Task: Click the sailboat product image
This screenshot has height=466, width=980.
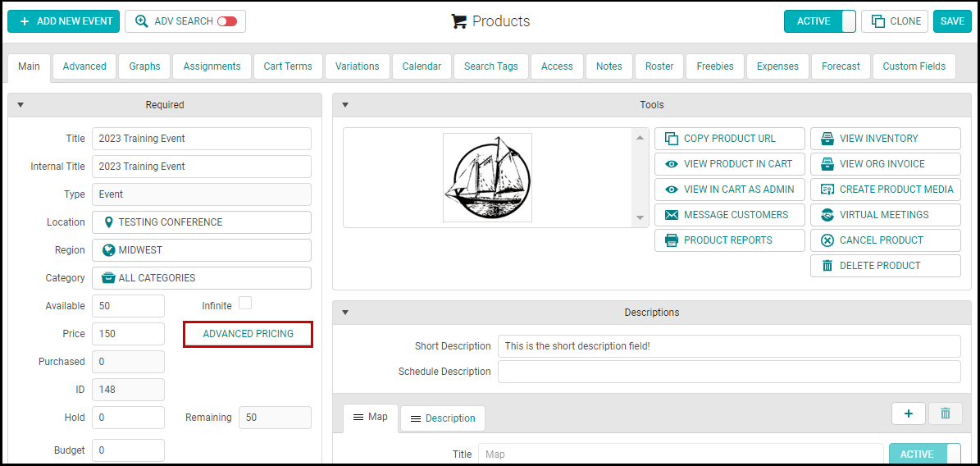Action: [x=487, y=178]
